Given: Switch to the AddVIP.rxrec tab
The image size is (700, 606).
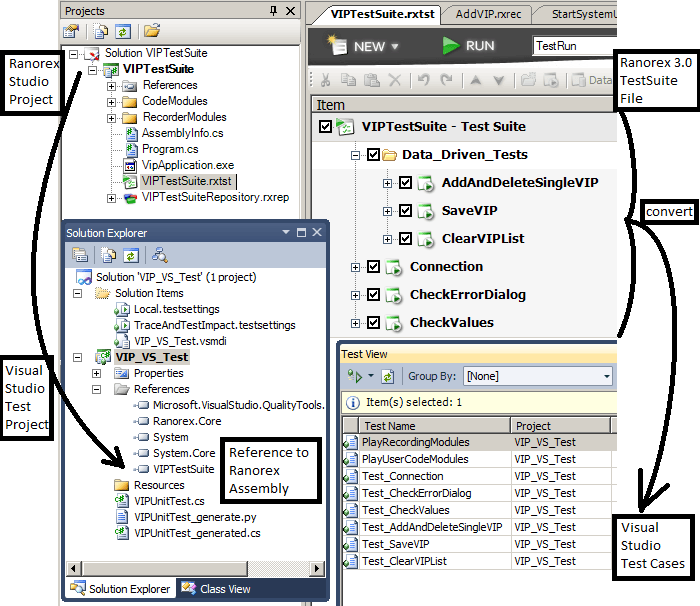Looking at the screenshot, I should click(488, 14).
